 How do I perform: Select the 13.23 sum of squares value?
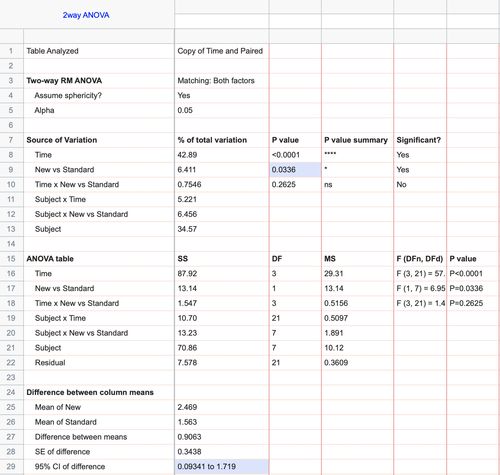tap(221, 333)
